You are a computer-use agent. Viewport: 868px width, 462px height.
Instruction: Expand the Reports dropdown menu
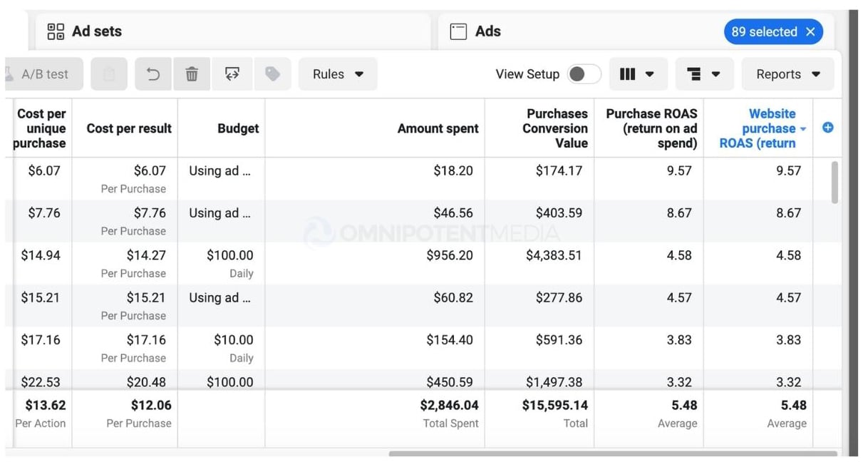click(x=787, y=74)
